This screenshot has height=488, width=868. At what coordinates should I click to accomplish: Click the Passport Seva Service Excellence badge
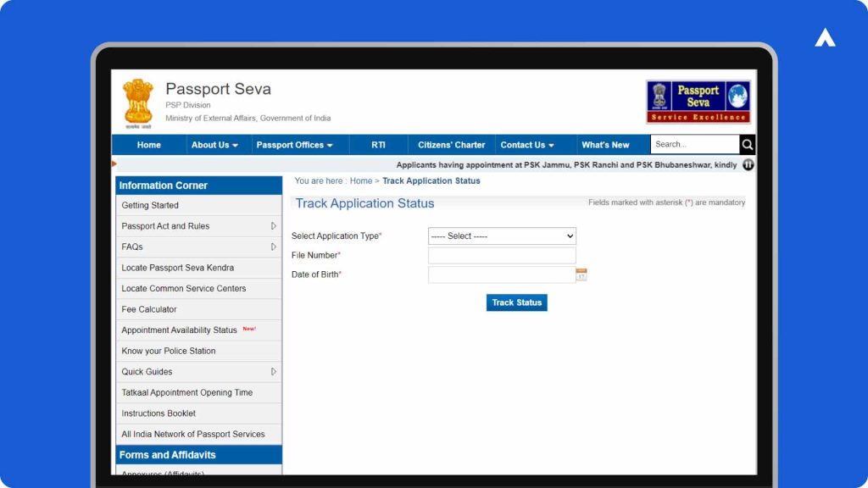pos(697,100)
